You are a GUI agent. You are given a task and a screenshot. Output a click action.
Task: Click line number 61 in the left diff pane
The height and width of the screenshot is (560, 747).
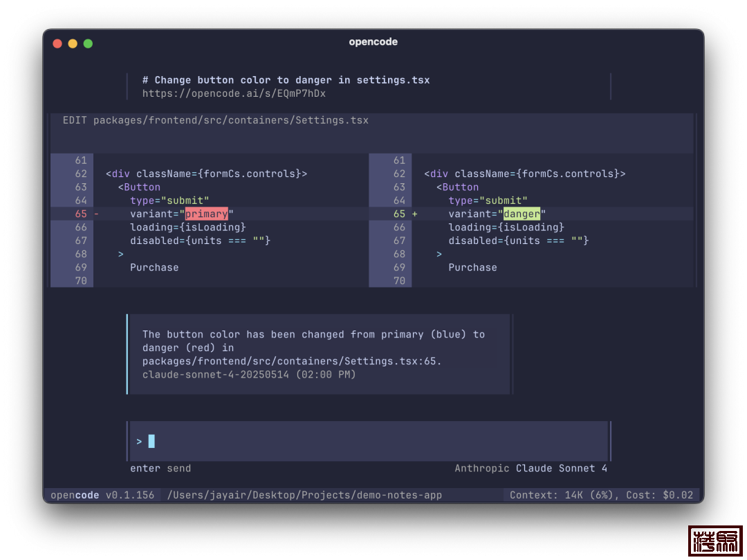(81, 160)
